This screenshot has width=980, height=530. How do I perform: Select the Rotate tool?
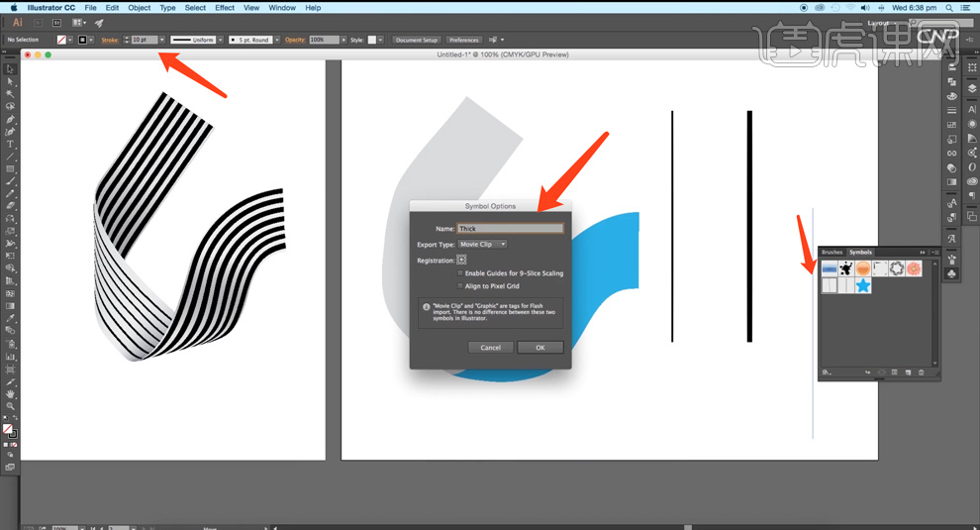[10, 218]
